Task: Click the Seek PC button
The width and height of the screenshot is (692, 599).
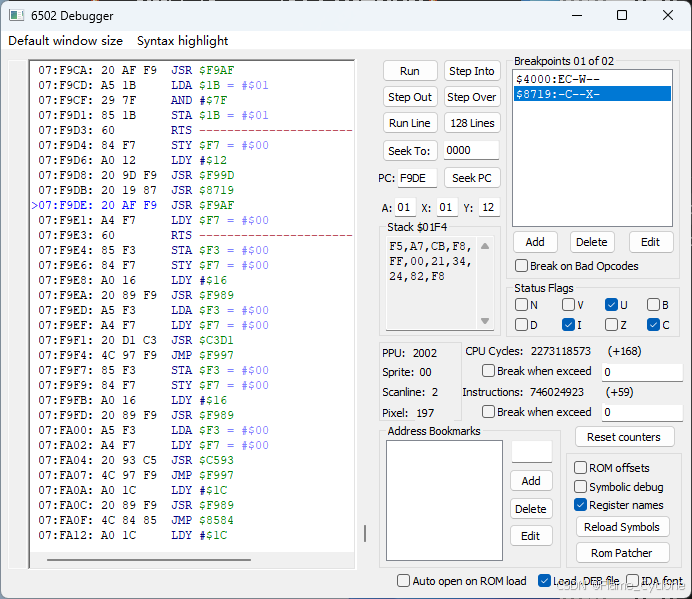Action: click(471, 178)
